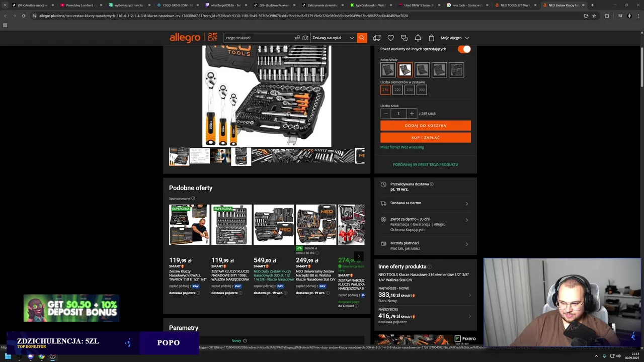
Task: Click the quantity input showing 1
Action: (x=398, y=114)
